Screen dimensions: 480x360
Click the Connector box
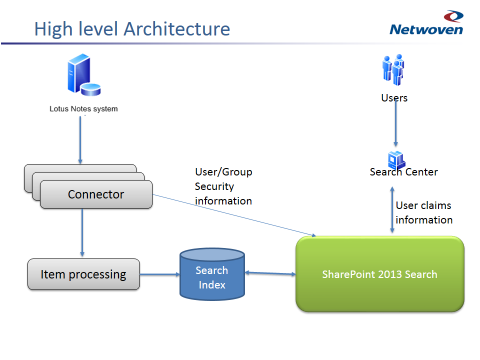click(x=96, y=194)
